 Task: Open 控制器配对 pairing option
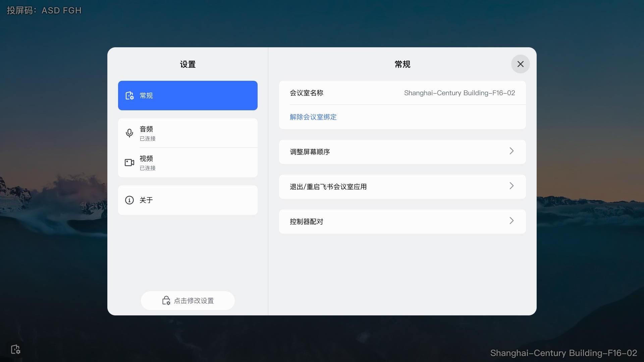[x=402, y=222]
